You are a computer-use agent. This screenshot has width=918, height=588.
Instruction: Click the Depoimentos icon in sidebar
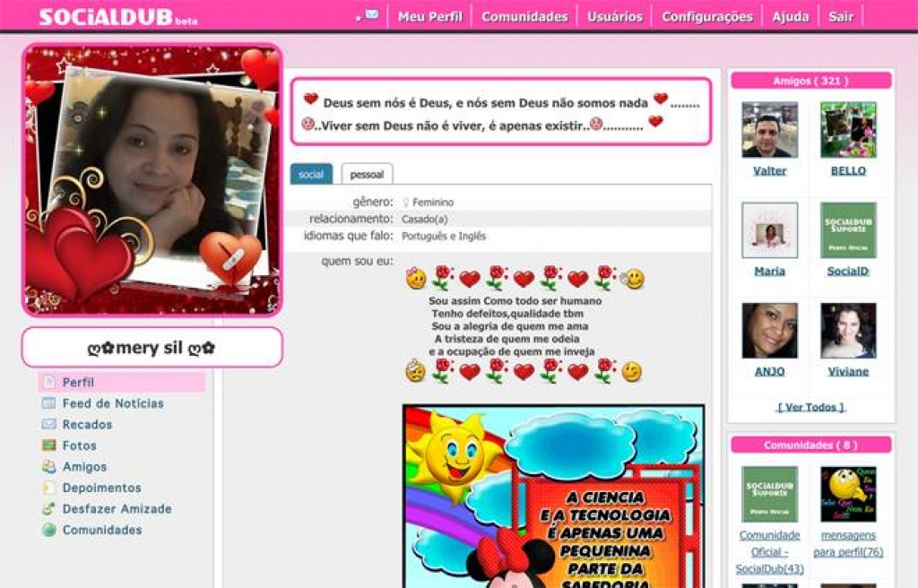tap(49, 488)
